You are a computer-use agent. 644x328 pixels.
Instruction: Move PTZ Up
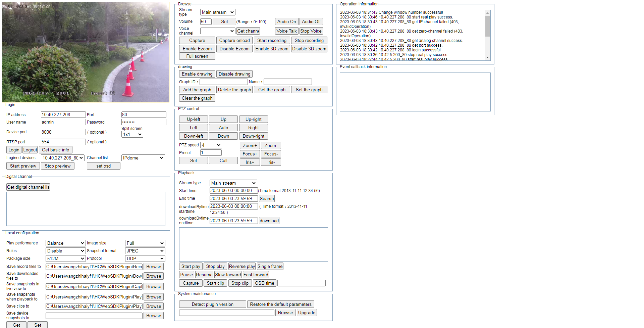[223, 119]
